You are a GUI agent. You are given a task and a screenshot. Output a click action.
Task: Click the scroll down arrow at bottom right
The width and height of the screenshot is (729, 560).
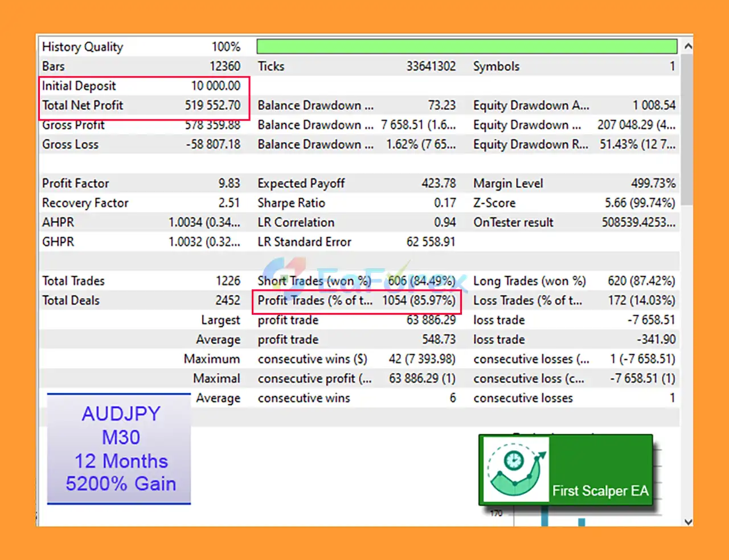(x=688, y=521)
